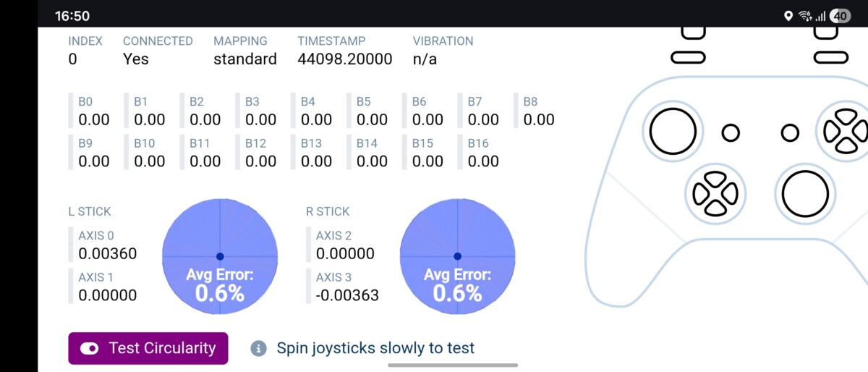
Task: Click the info icon beside spin instructions
Action: pyautogui.click(x=259, y=348)
